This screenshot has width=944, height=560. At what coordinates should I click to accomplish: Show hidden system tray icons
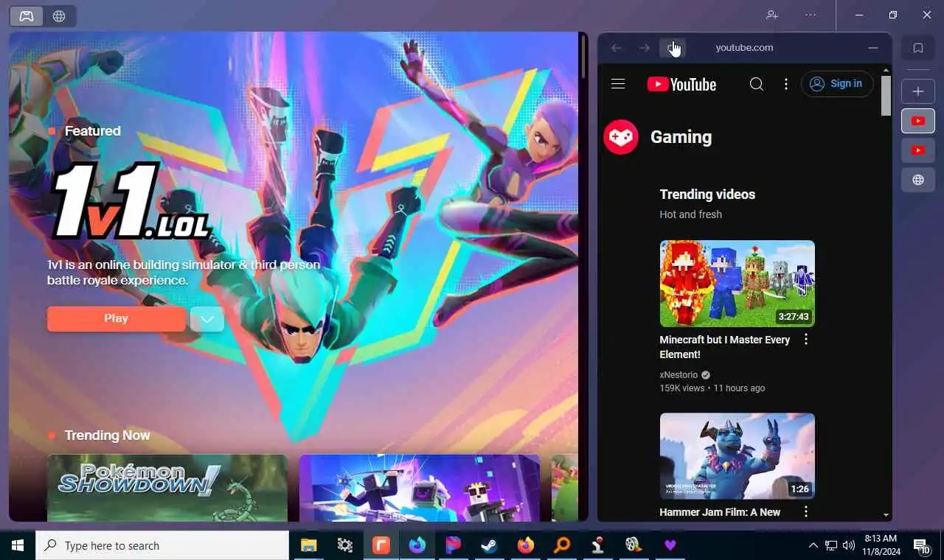813,545
